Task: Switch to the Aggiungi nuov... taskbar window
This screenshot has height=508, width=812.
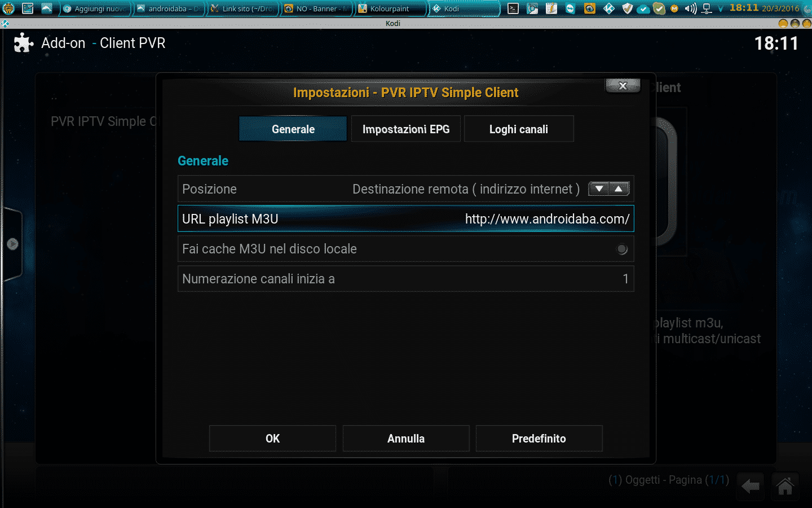Action: pos(95,9)
